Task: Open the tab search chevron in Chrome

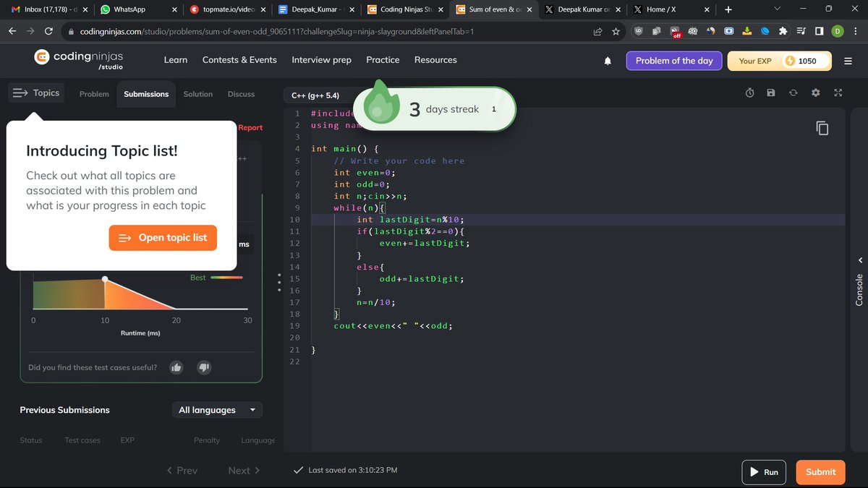Action: click(x=778, y=9)
